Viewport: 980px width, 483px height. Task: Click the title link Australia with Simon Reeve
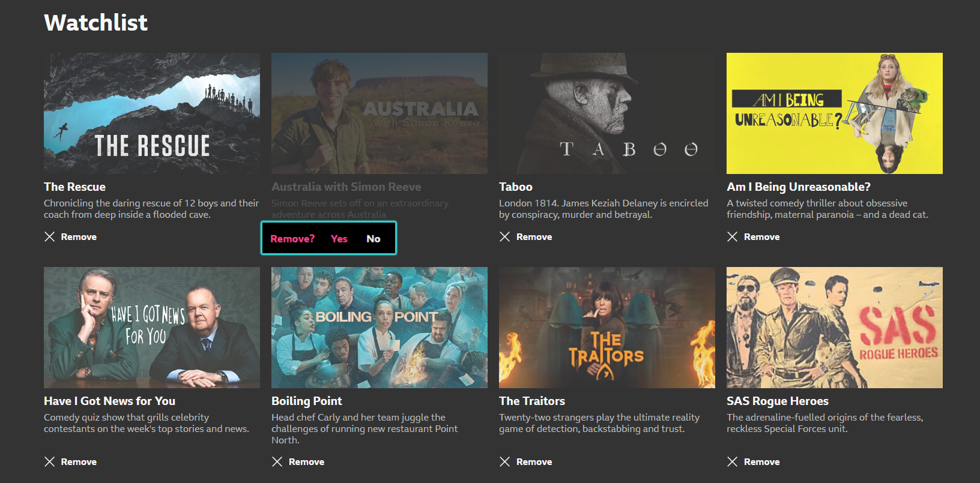pos(346,187)
